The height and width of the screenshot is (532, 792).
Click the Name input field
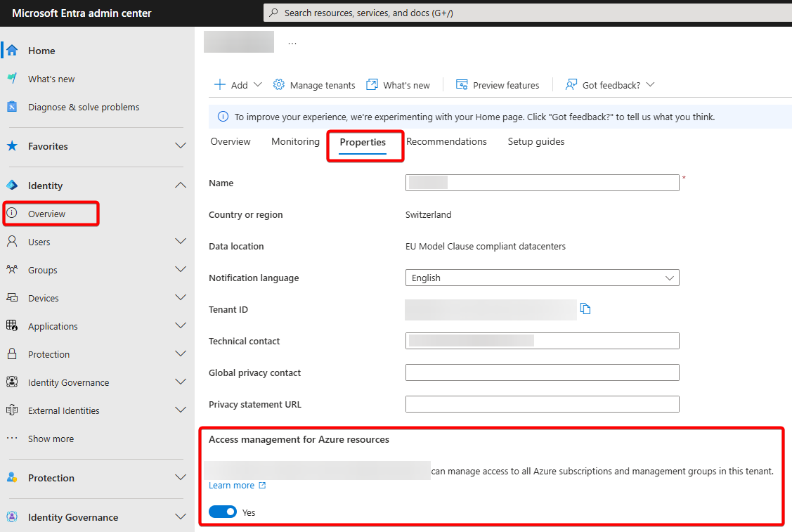(542, 183)
